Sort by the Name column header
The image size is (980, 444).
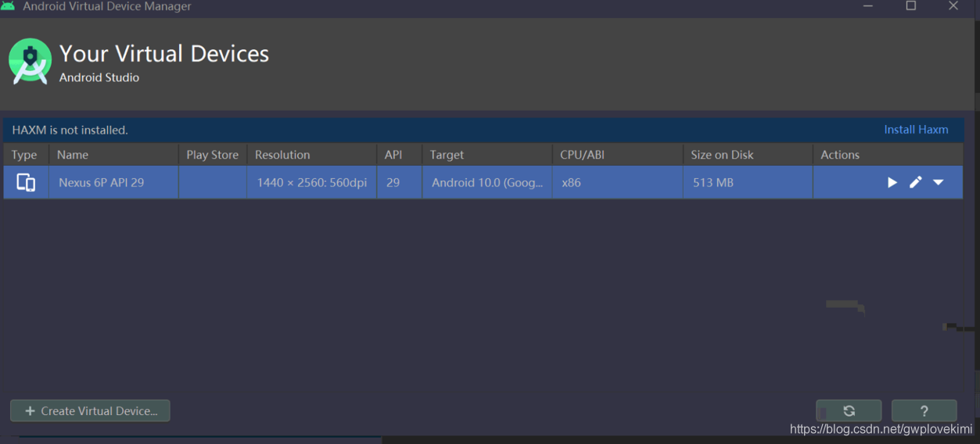[113, 155]
